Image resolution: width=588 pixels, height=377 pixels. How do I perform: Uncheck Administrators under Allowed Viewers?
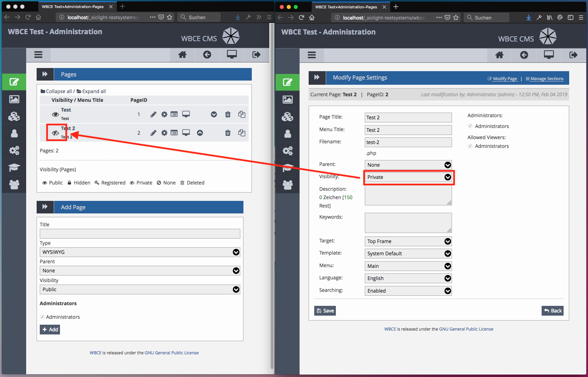pyautogui.click(x=470, y=146)
